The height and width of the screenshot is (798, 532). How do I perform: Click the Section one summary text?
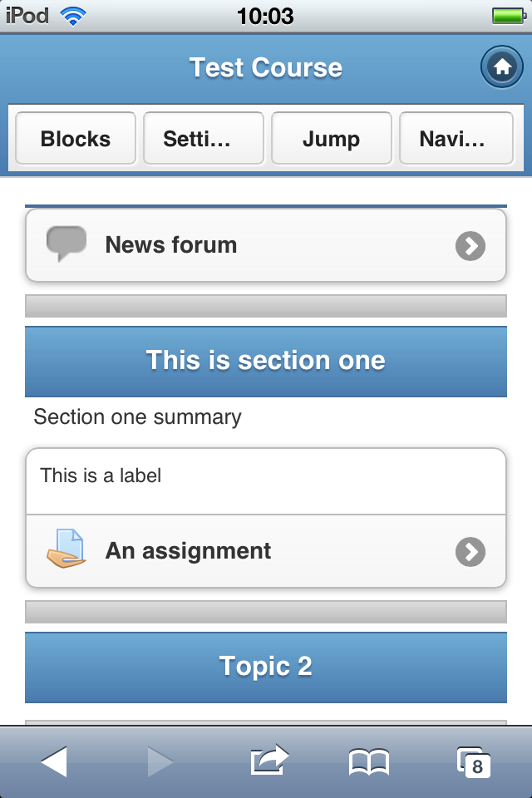137,416
